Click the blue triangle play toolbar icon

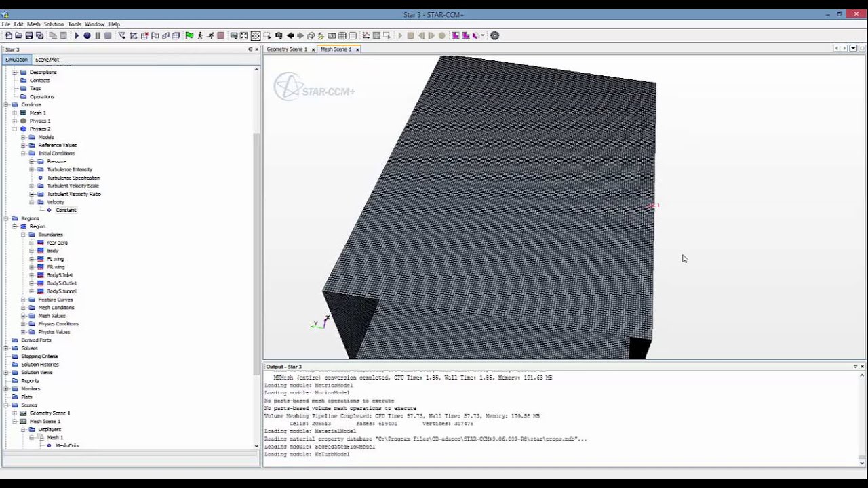(x=77, y=35)
